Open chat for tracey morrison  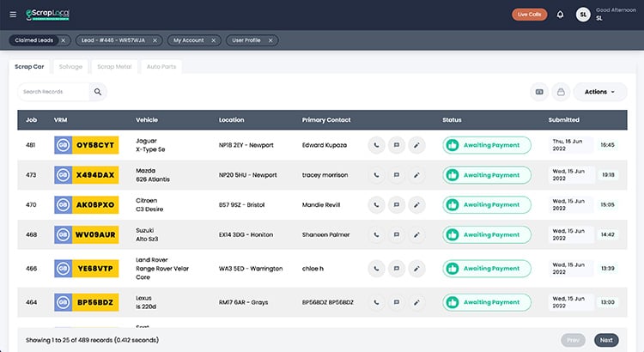[397, 175]
